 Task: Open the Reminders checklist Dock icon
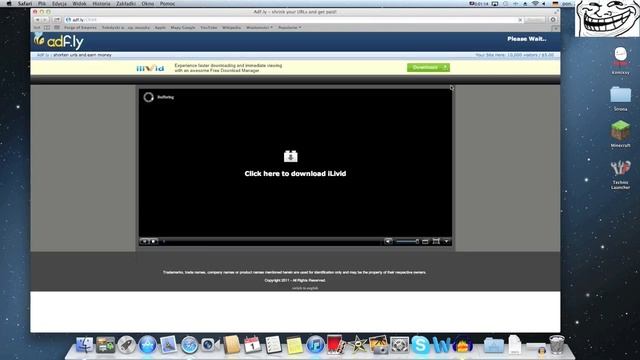tap(273, 345)
